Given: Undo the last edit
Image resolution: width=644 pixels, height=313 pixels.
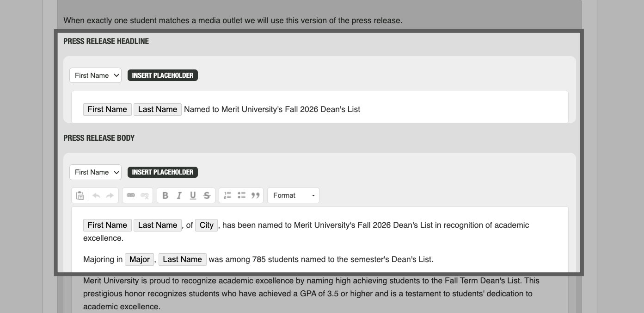Looking at the screenshot, I should point(96,195).
